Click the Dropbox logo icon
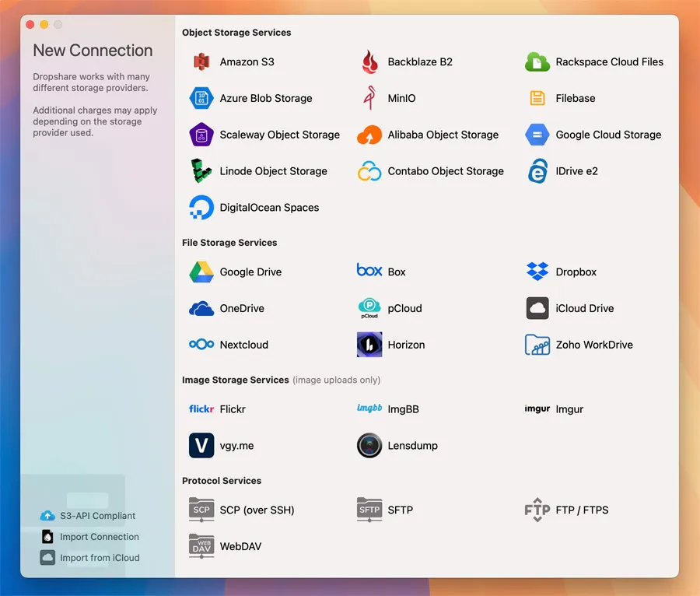The width and height of the screenshot is (700, 596). click(x=537, y=272)
